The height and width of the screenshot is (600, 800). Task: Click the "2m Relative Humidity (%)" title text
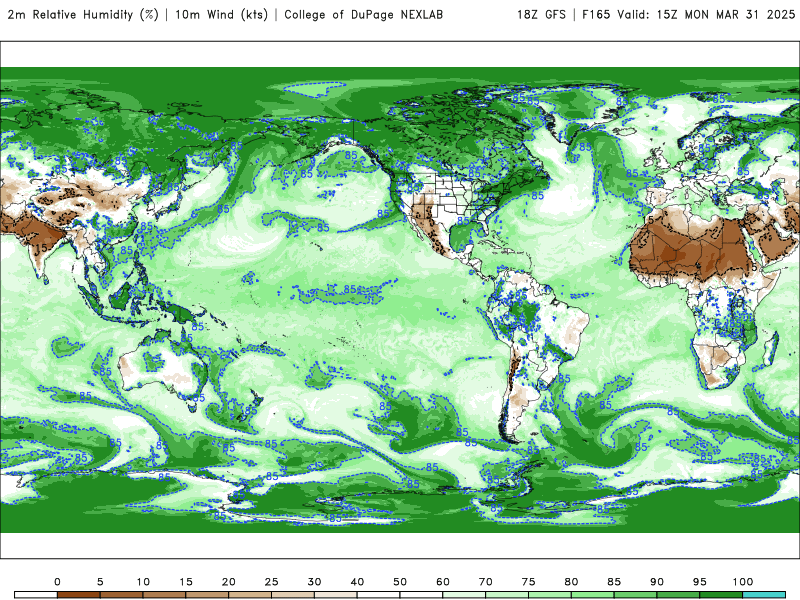point(83,15)
